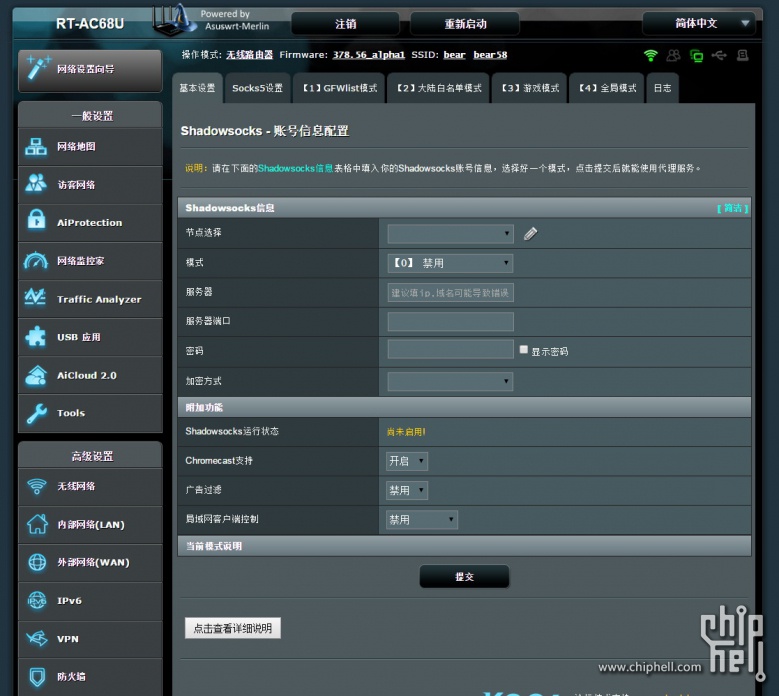Open the language dropdown 简体中文
Image resolution: width=779 pixels, height=696 pixels.
699,23
